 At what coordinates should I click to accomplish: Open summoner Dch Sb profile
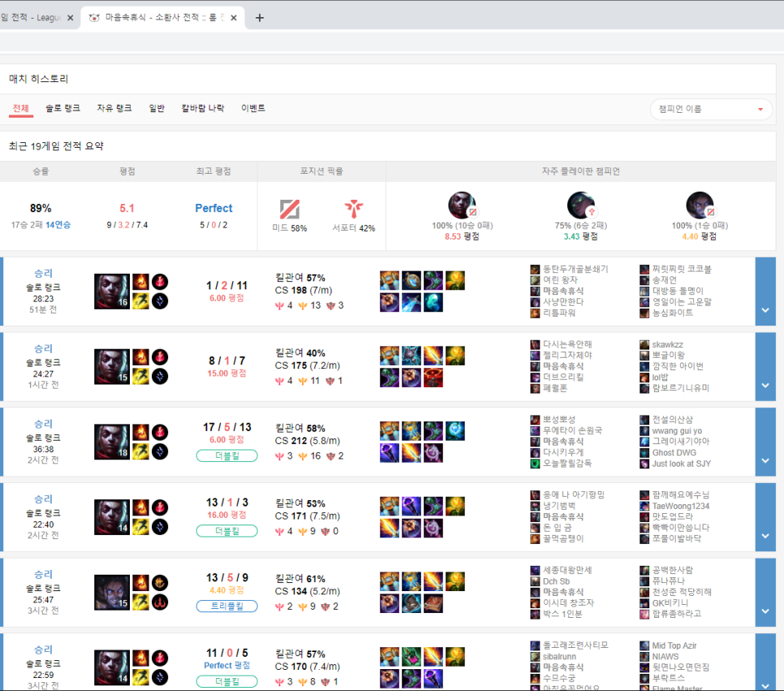557,581
